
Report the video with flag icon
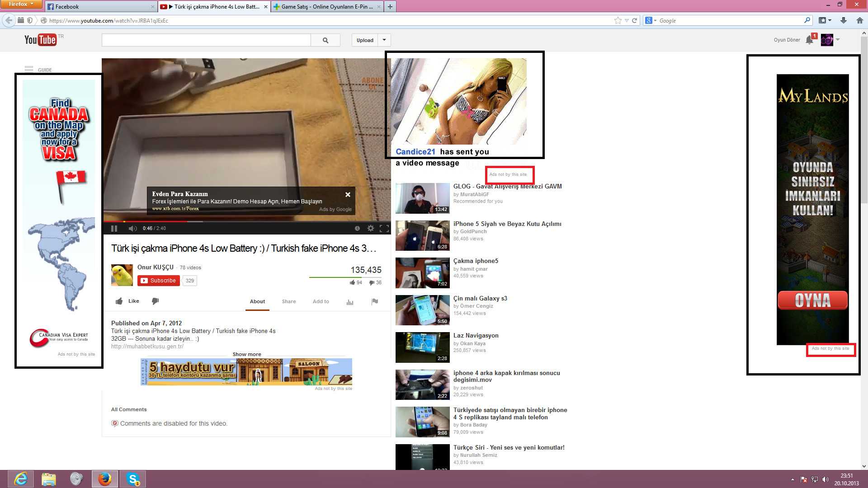tap(375, 302)
